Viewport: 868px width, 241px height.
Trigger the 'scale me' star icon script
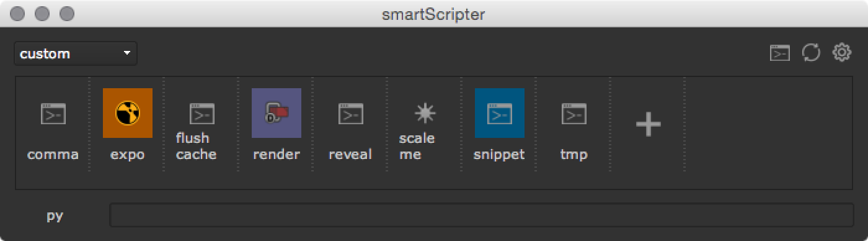425,131
